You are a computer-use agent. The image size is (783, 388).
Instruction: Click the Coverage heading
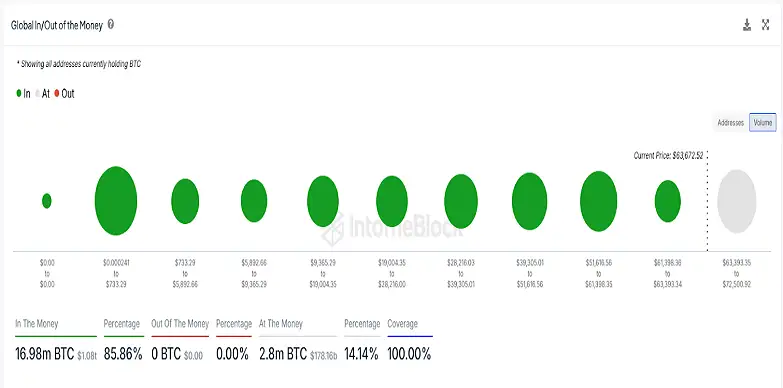pyautogui.click(x=402, y=324)
